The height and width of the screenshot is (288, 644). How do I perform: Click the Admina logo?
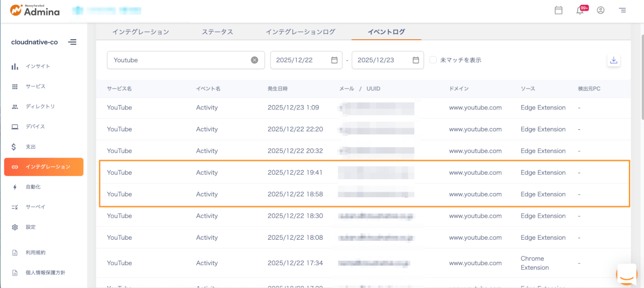tap(35, 10)
